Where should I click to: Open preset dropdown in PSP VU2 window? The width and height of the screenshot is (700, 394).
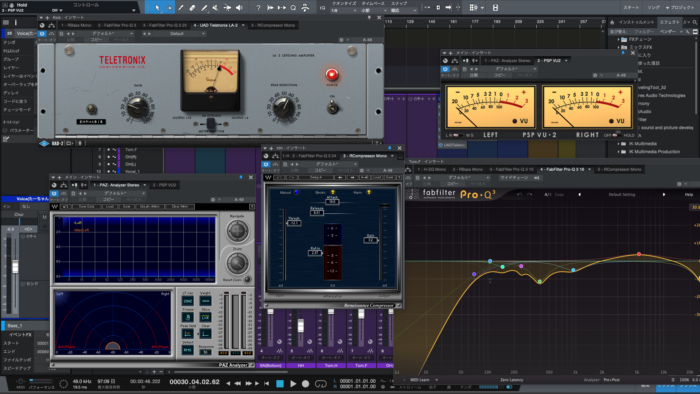(507, 69)
